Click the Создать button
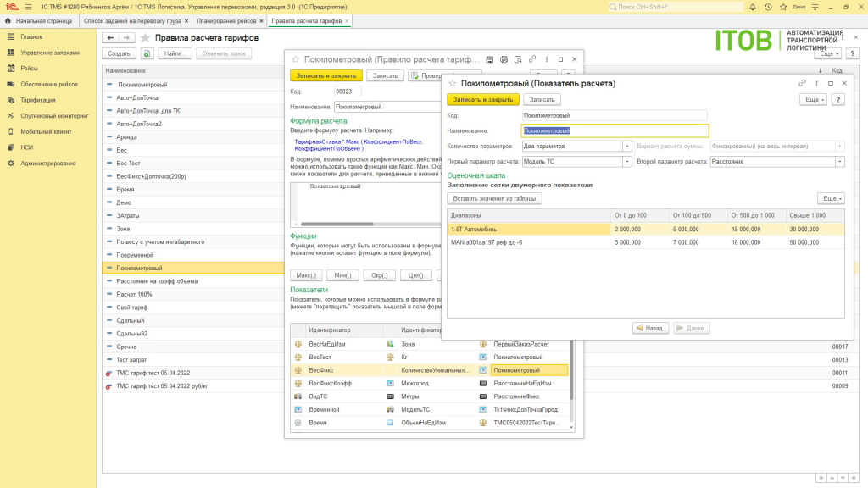 [x=119, y=53]
